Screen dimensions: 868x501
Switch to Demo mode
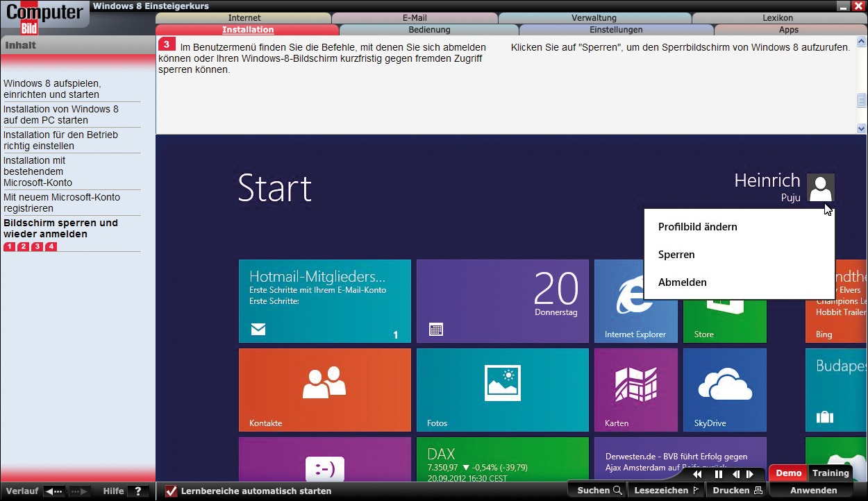pos(789,473)
